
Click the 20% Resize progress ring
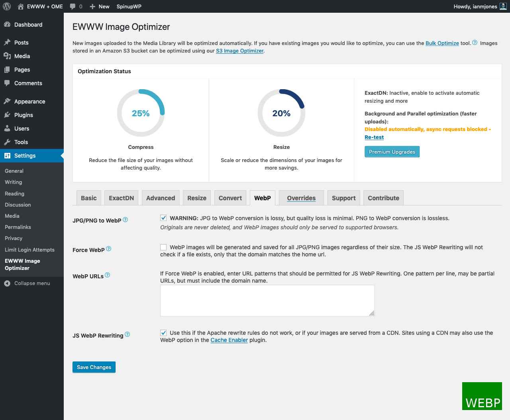tap(281, 113)
